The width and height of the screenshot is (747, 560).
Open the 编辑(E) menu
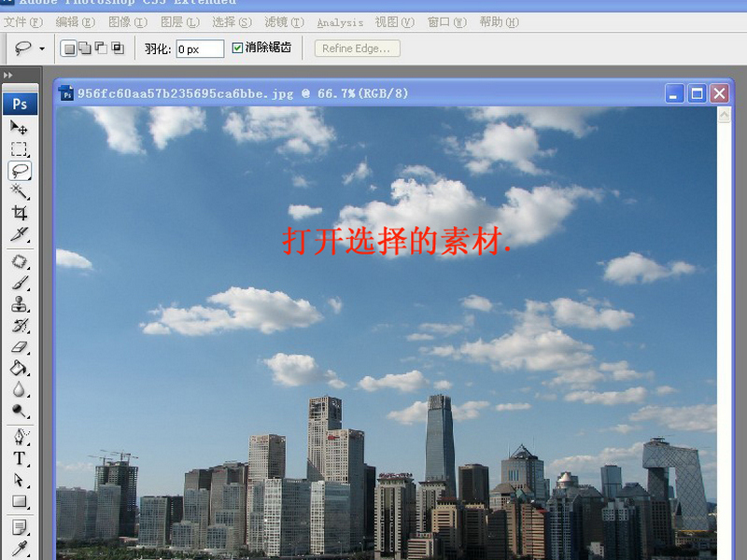76,21
